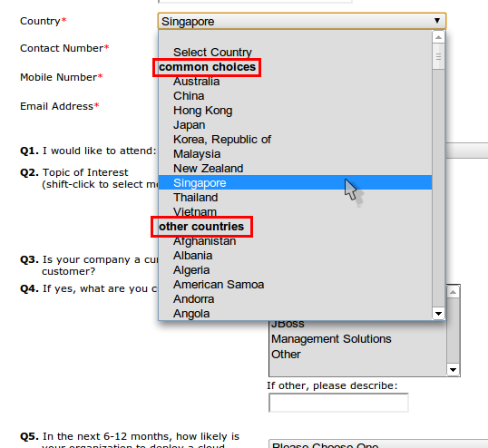Pick Albania in the list
Image resolution: width=488 pixels, height=448 pixels.
(295, 256)
